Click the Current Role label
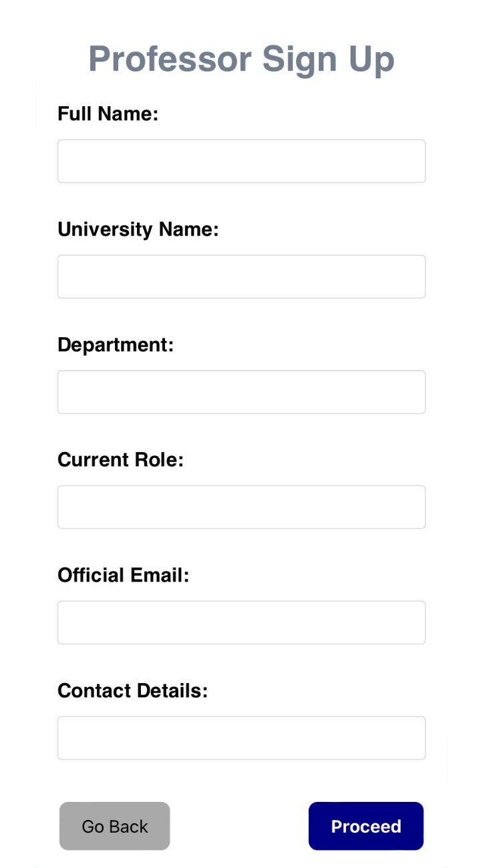Screen dimensions: 501x868 click(120, 460)
